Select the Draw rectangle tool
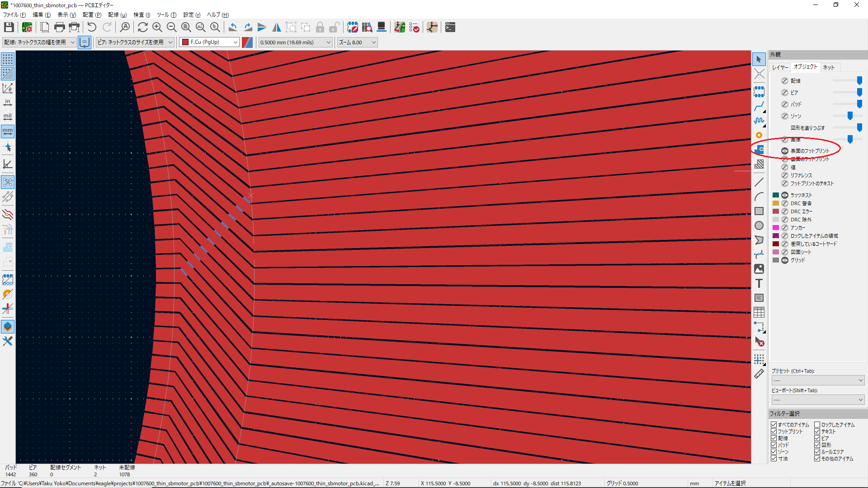The width and height of the screenshot is (868, 488). point(759,211)
